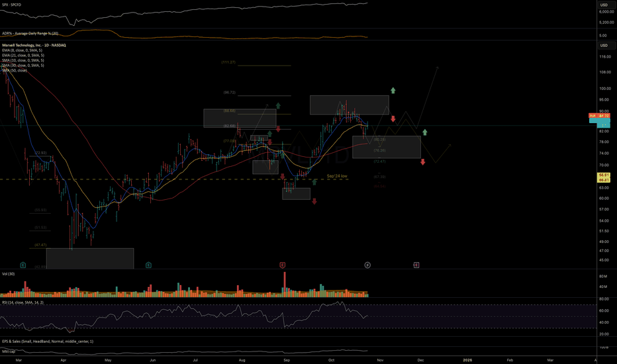Click the red down arrow below the 76.26 support box

click(x=422, y=161)
